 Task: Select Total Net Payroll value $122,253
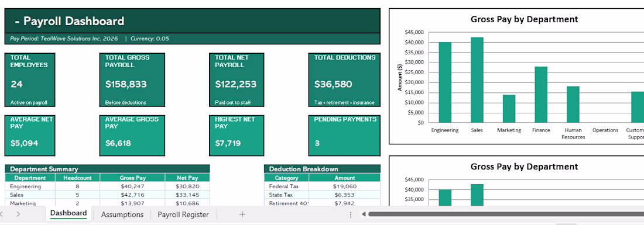point(236,84)
